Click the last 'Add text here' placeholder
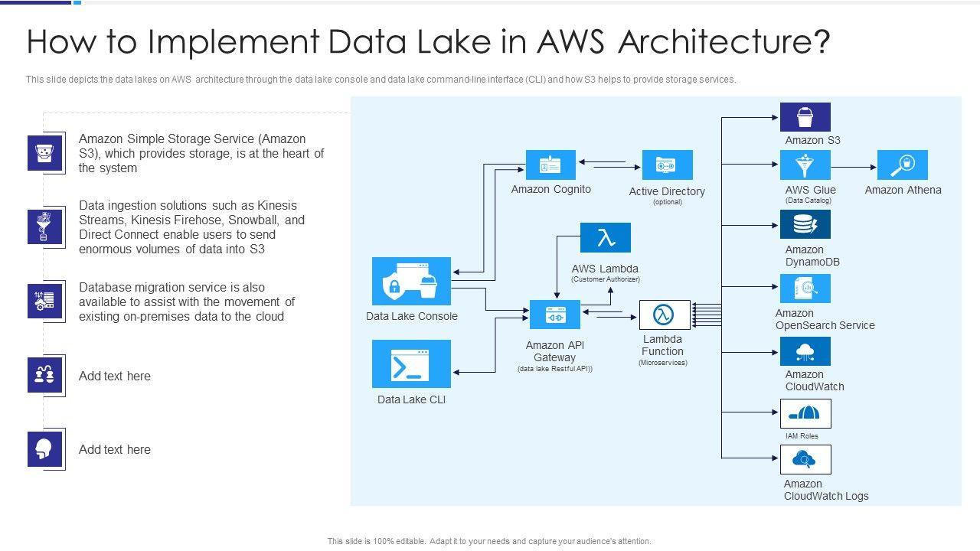Screen dimensions: 980x551 pyautogui.click(x=115, y=449)
